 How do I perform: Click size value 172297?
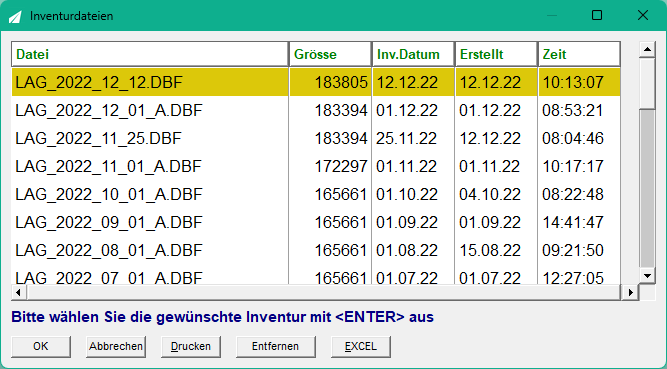[x=341, y=166]
